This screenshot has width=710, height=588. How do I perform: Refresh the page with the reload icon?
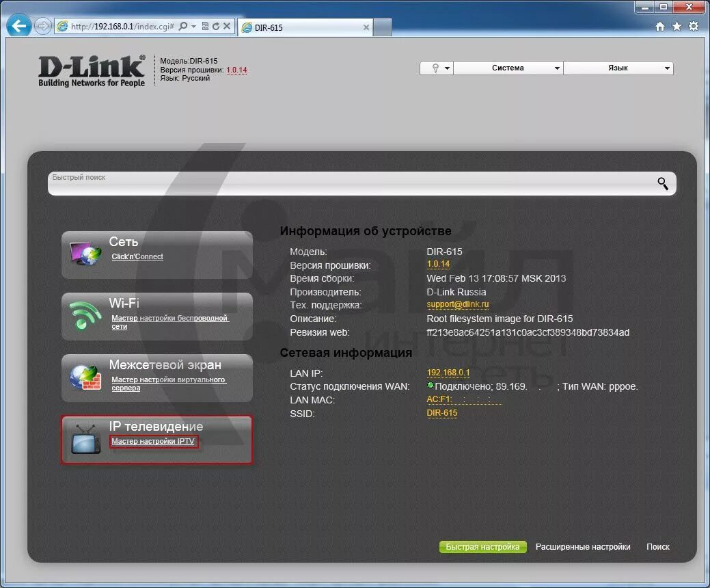coord(216,26)
